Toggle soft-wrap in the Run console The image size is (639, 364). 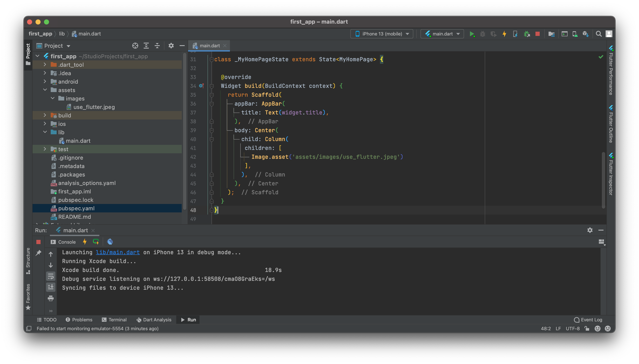click(51, 276)
